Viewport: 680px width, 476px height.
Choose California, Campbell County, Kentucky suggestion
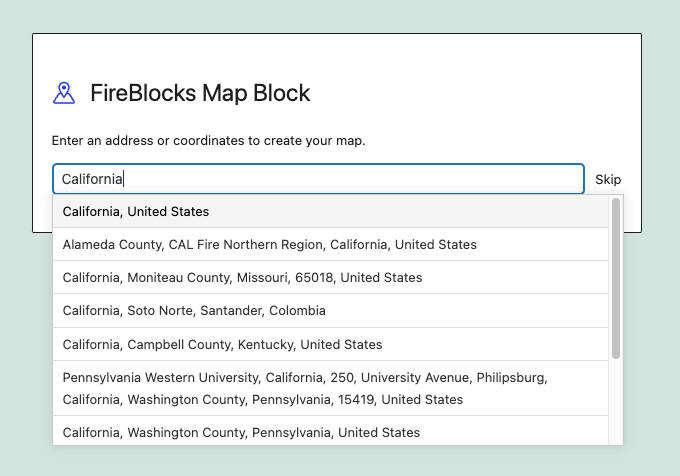click(330, 344)
